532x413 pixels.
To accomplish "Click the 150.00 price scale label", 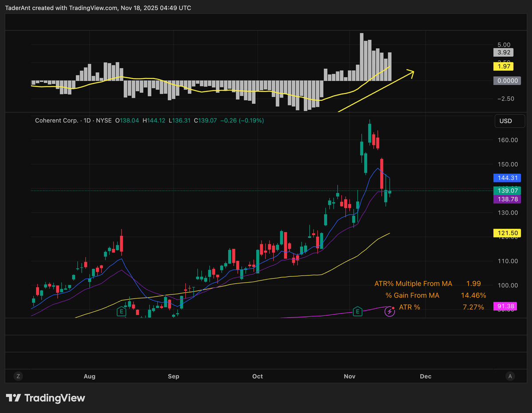I will [508, 164].
